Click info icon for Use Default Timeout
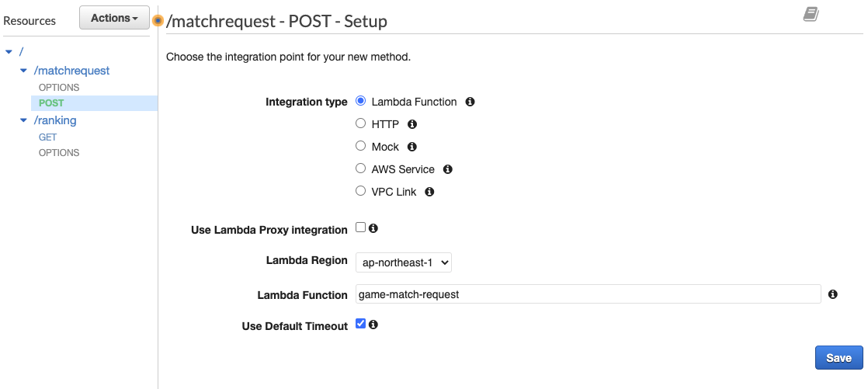868x389 pixels. pyautogui.click(x=373, y=325)
